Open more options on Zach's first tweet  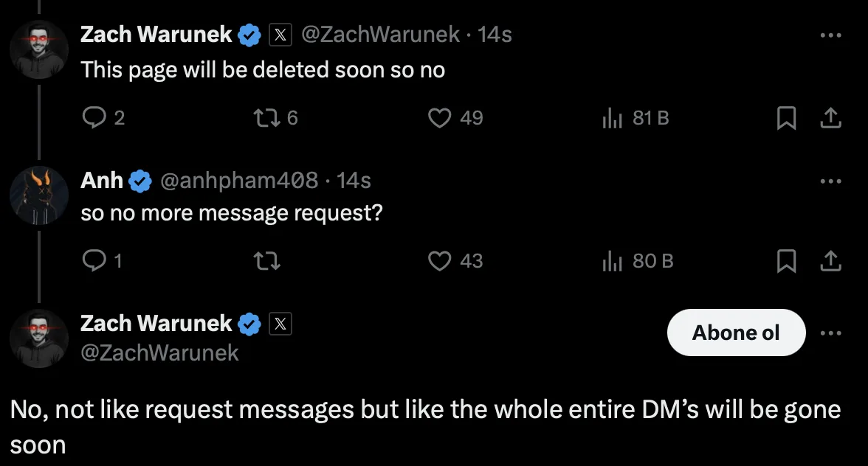point(830,35)
